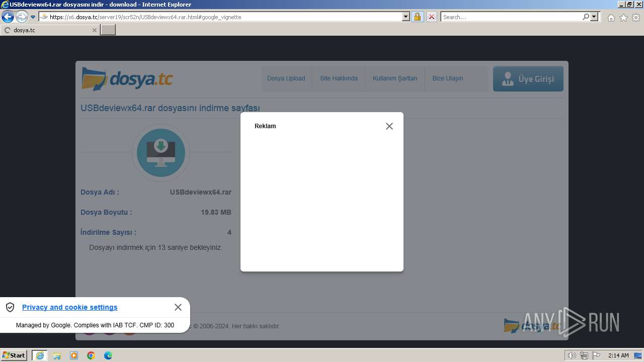Open the Privacy and cookie settings link
This screenshot has height=362, width=644.
(x=70, y=307)
